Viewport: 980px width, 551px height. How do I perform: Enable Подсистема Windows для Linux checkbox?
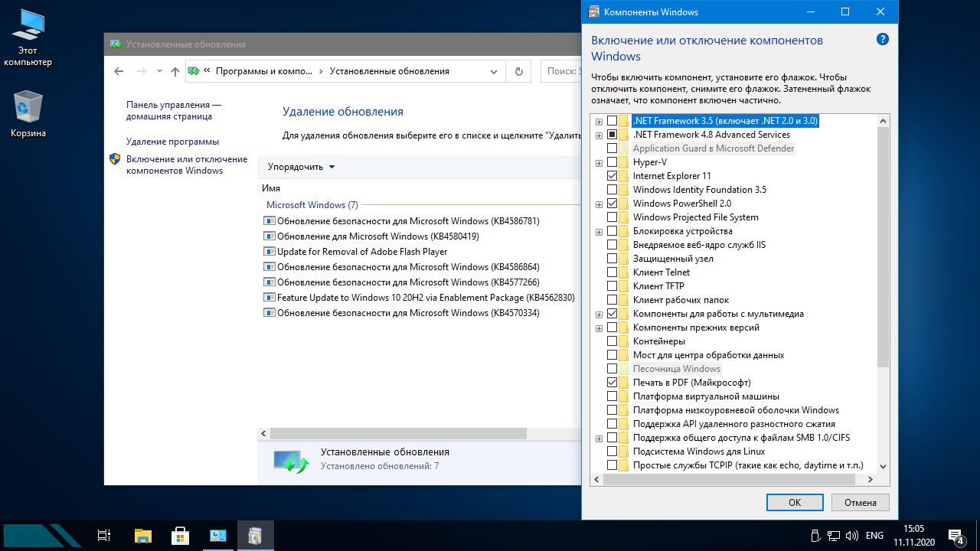(x=612, y=452)
